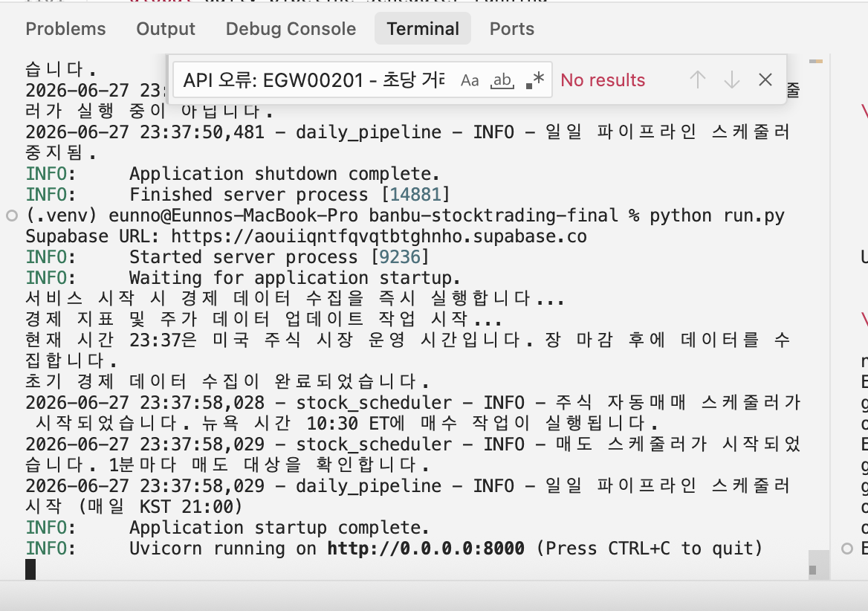This screenshot has width=868, height=611.
Task: Switch to the Problems tab
Action: [x=65, y=29]
